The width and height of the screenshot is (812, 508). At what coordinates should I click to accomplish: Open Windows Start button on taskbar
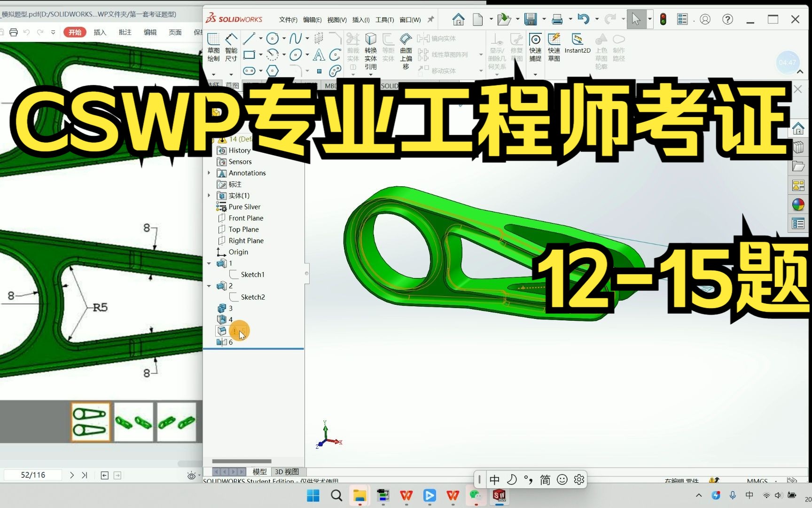pyautogui.click(x=313, y=495)
